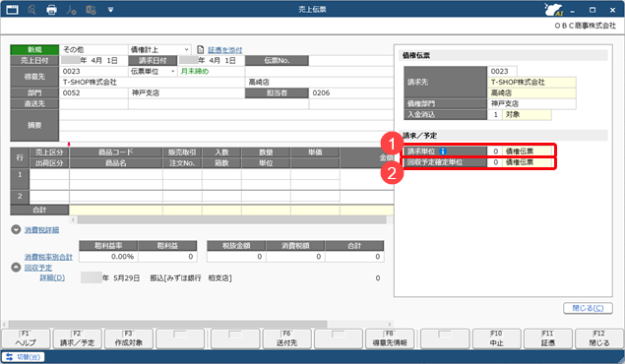Click the tools icon next to printer
Viewport: 625px width, 364px height.
71,10
